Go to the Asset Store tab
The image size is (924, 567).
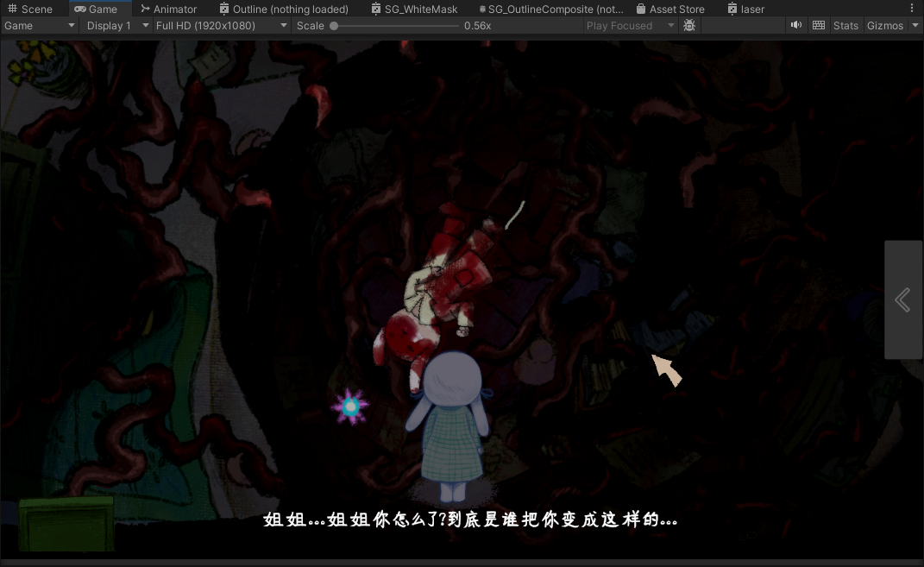[670, 9]
